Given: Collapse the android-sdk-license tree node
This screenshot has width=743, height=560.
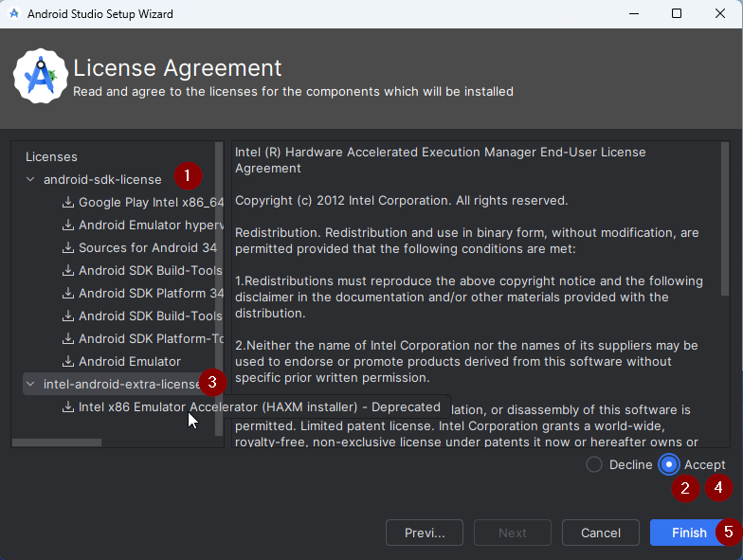Looking at the screenshot, I should click(30, 180).
